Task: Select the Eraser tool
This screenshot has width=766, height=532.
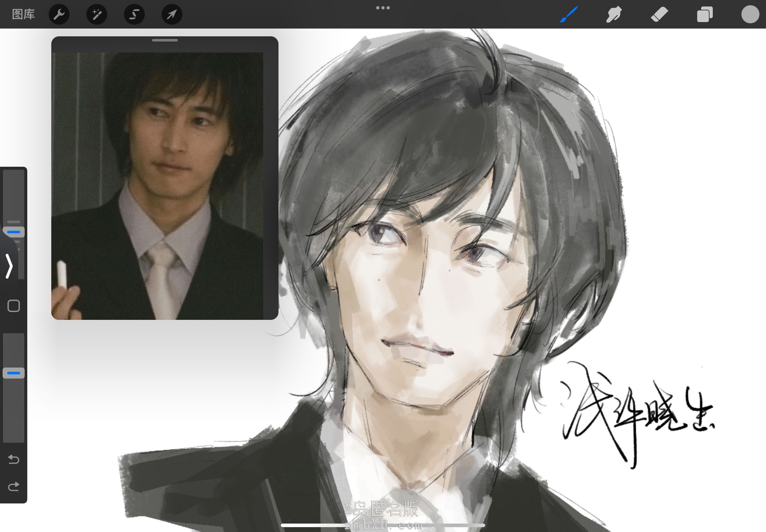Action: (659, 14)
